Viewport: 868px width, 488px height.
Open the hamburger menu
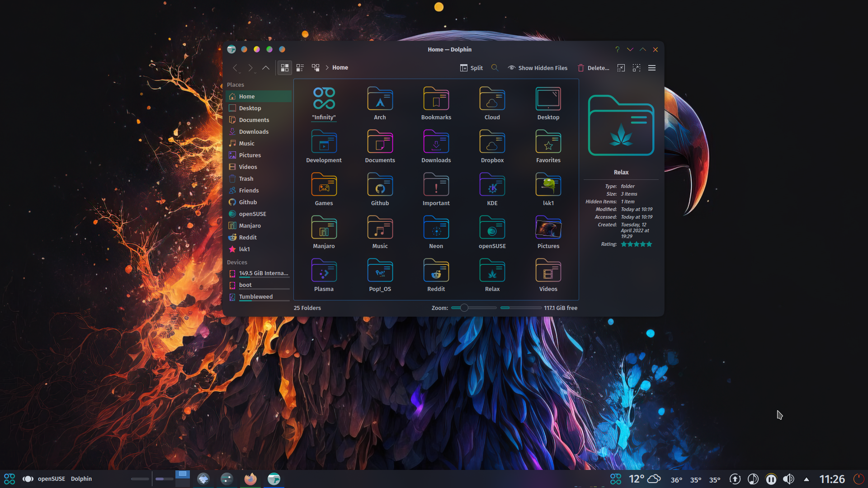pos(652,68)
